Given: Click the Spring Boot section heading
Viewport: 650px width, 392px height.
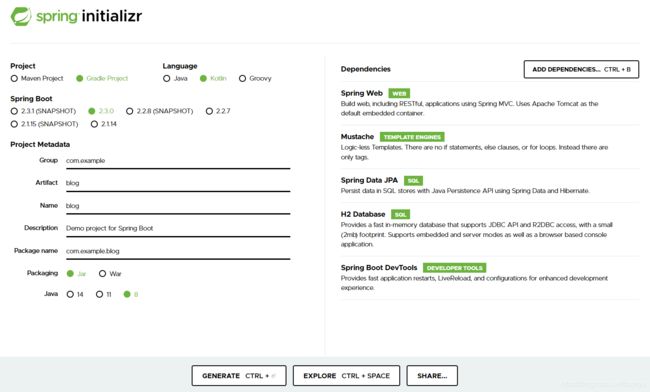Looking at the screenshot, I should pos(31,99).
